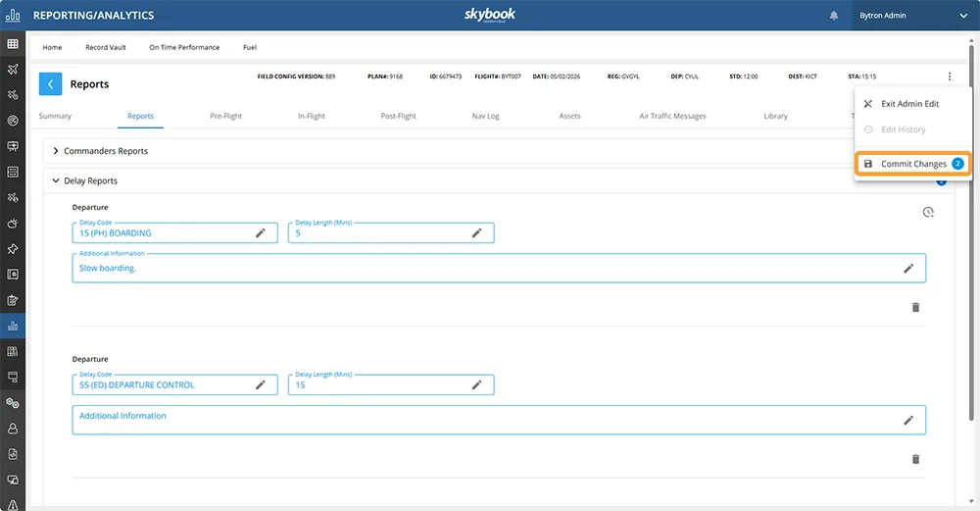
Task: Delete the first departure delay report
Action: 915,307
